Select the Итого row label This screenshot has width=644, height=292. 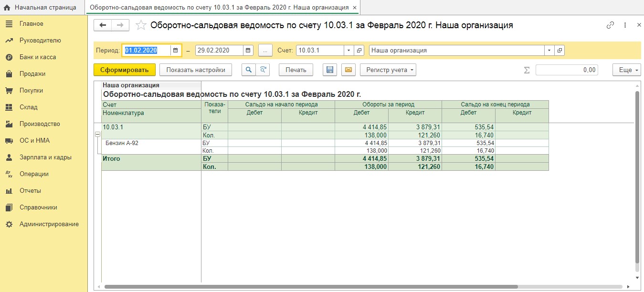(x=111, y=158)
